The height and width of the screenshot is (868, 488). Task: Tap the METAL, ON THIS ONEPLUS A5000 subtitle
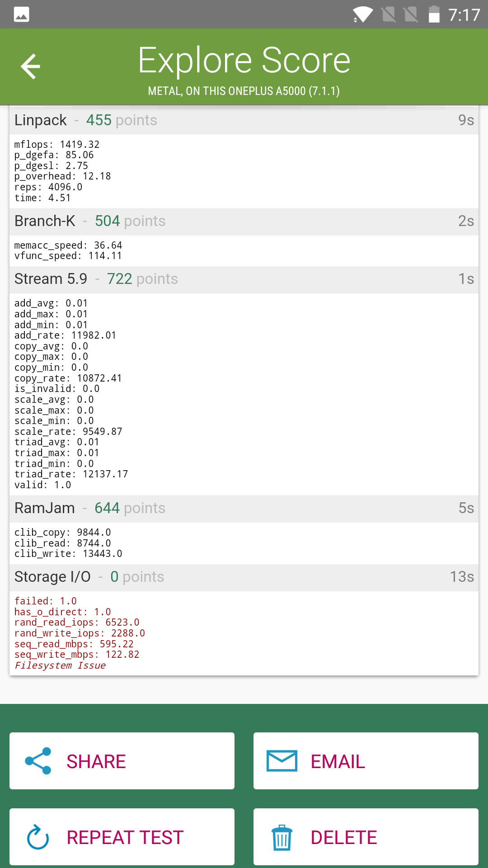point(244,91)
